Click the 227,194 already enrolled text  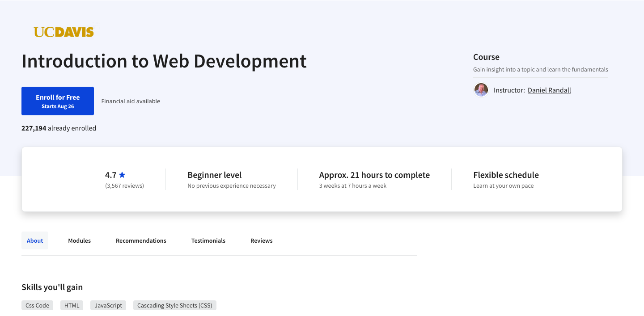pyautogui.click(x=59, y=128)
